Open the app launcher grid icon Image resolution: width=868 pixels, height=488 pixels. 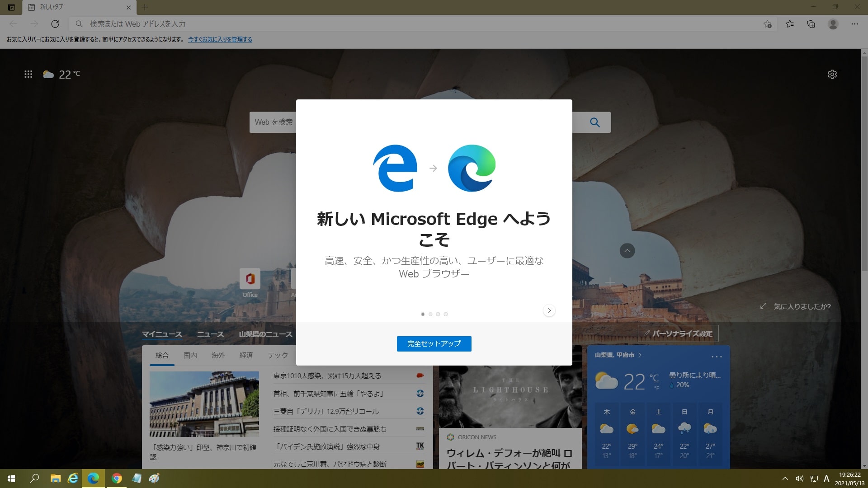click(x=28, y=74)
